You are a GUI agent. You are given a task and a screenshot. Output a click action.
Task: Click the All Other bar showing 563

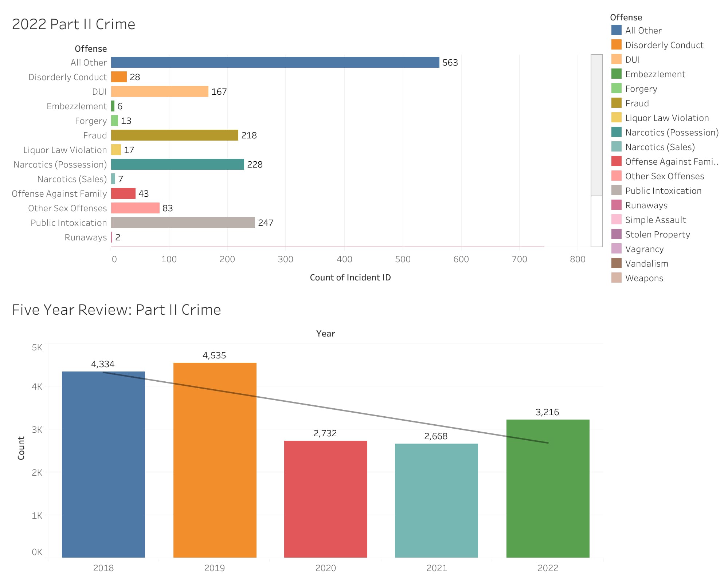click(x=275, y=62)
